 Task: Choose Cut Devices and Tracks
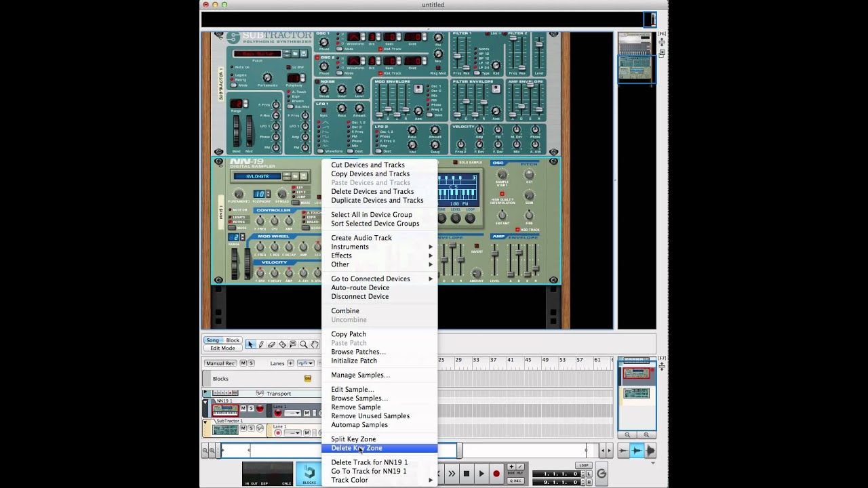point(380,165)
